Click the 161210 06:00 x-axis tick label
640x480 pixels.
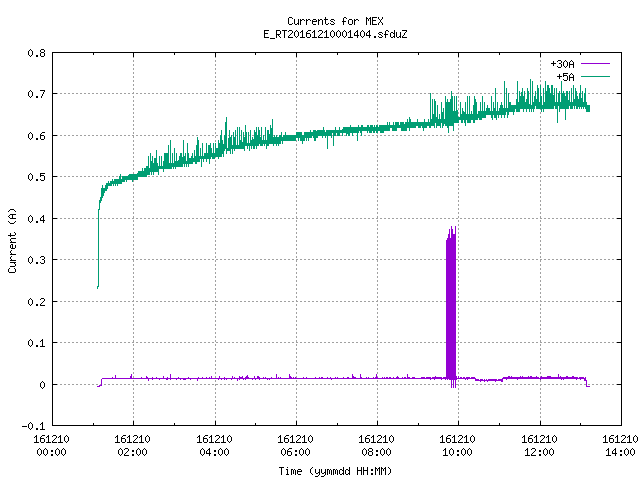coord(296,446)
